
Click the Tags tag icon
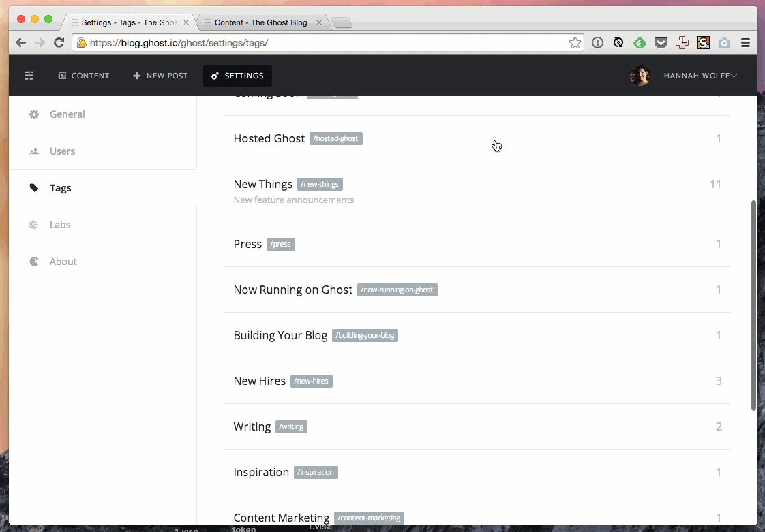tap(33, 188)
